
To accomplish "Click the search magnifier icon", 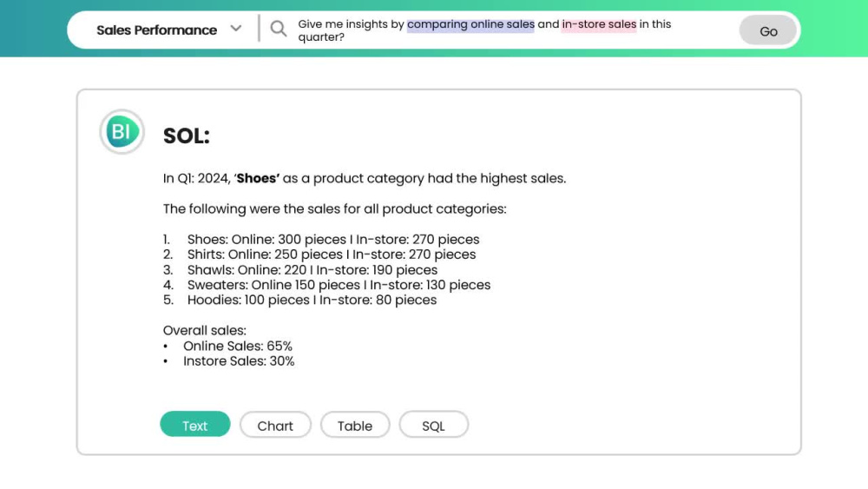I will click(279, 29).
